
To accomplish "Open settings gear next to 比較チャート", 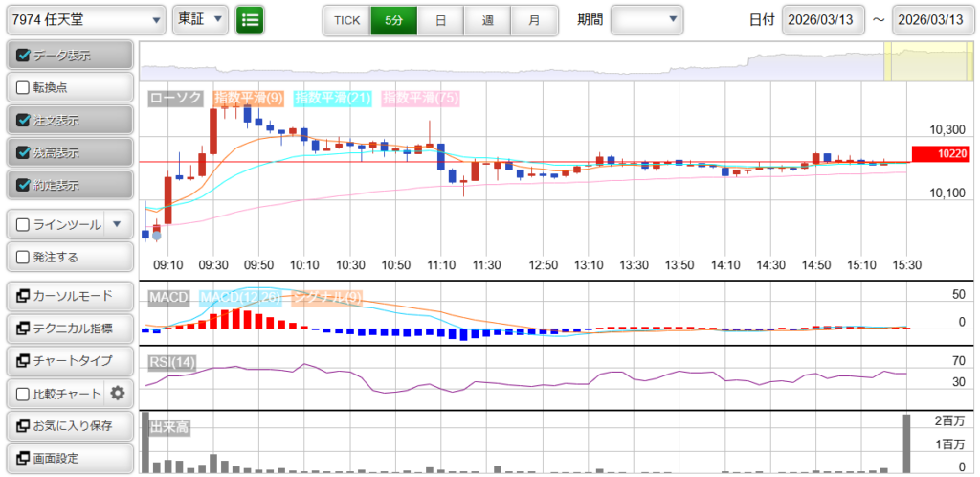I will point(118,393).
